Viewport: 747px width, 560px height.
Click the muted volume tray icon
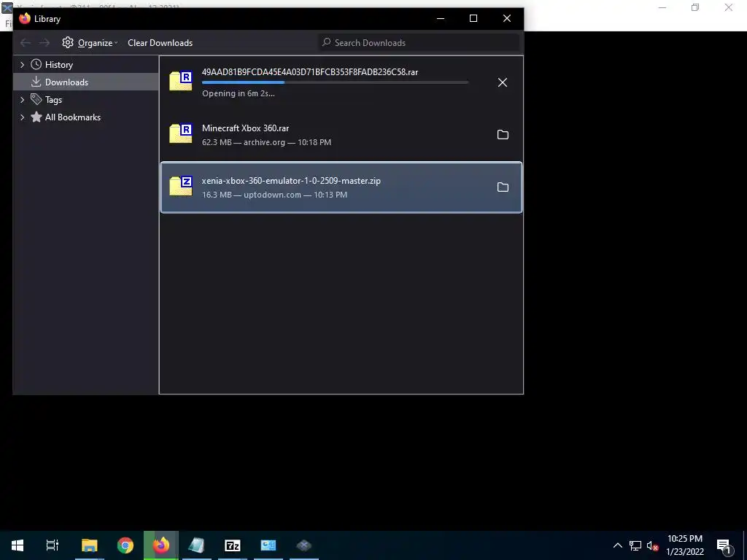(x=652, y=545)
